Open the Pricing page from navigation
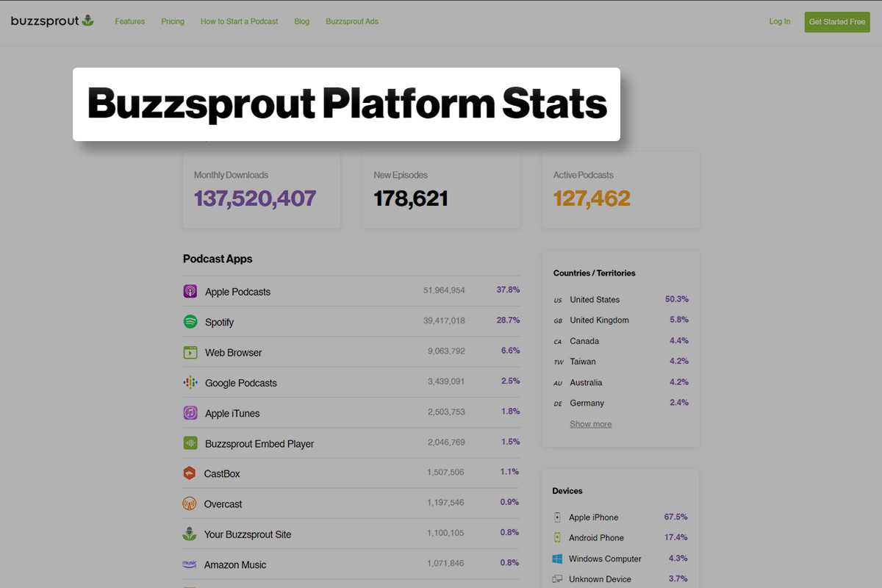This screenshot has width=882, height=588. click(173, 21)
